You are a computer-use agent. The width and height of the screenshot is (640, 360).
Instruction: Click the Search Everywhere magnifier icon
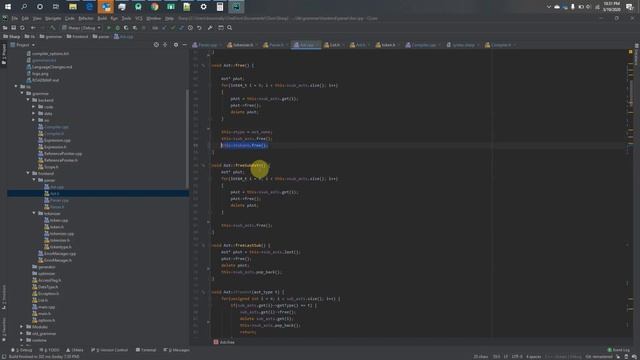tap(229, 28)
